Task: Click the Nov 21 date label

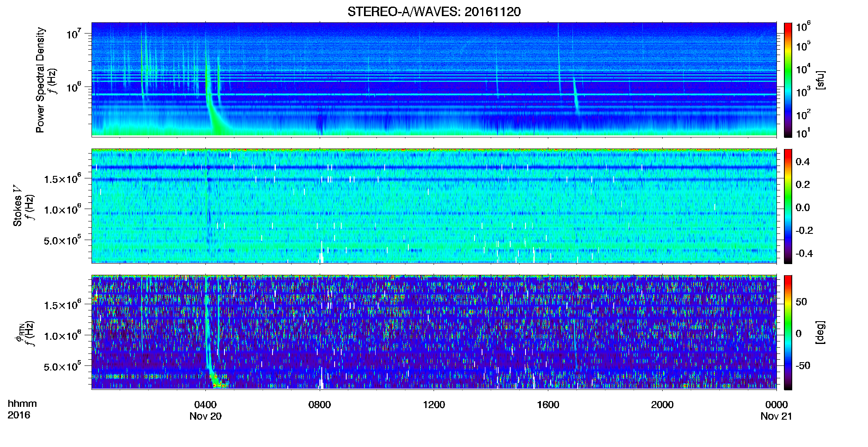Action: [776, 416]
